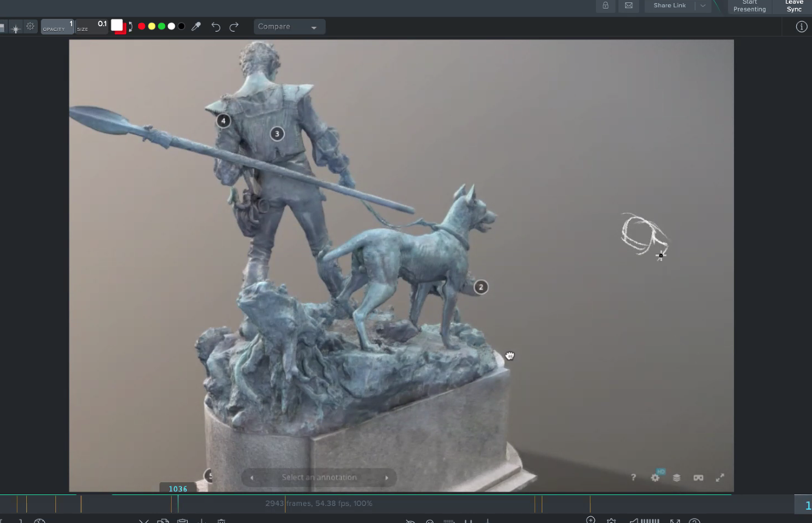The width and height of the screenshot is (812, 523).
Task: Pick the white preset color dot
Action: click(x=171, y=26)
